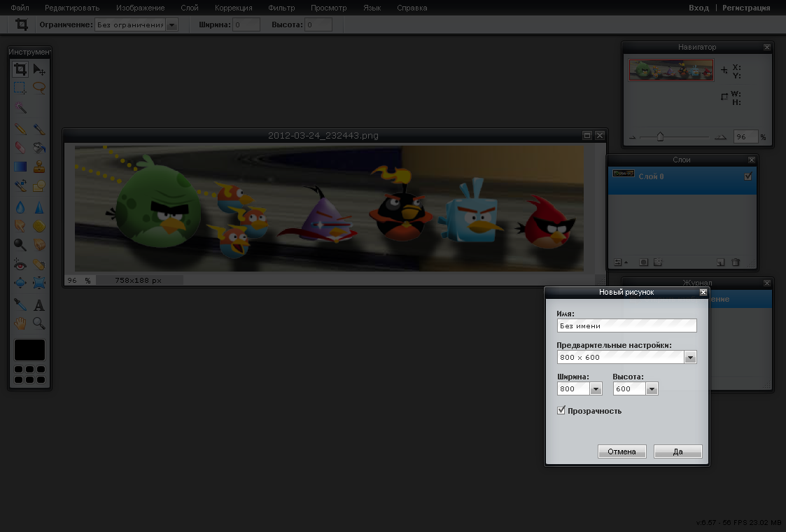Screen dimensions: 786x532
Task: Click the Регистрация link
Action: coord(746,8)
